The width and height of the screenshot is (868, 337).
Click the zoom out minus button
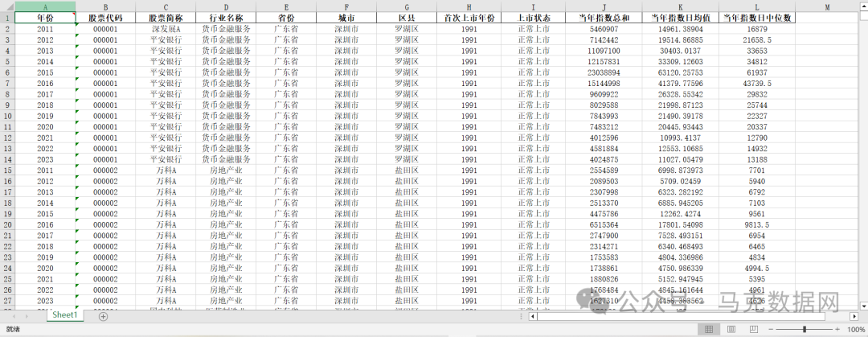click(769, 329)
